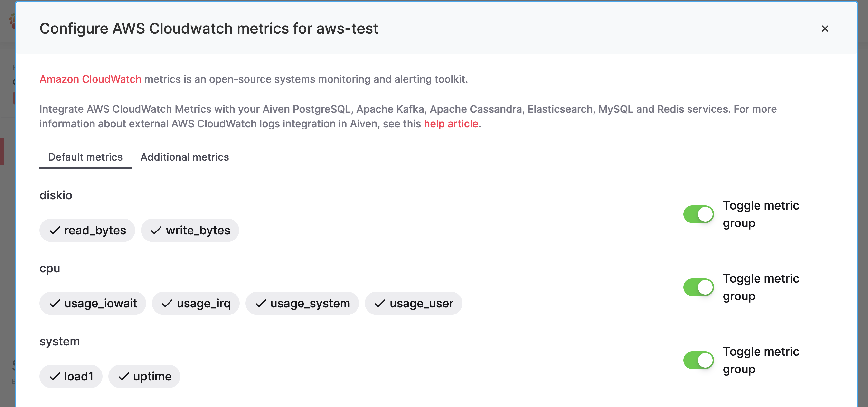This screenshot has height=407, width=868.
Task: Deselect the write_bytes metric chip
Action: pos(190,231)
